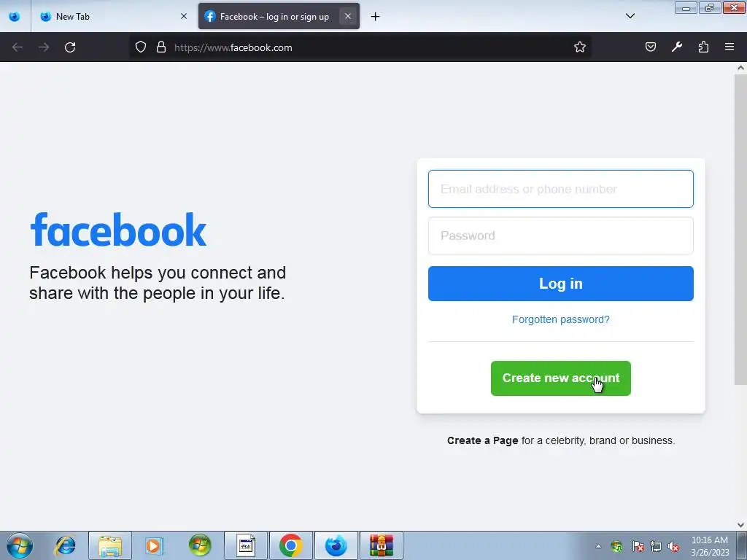
Task: Open the Forgotten password? link
Action: tap(561, 319)
